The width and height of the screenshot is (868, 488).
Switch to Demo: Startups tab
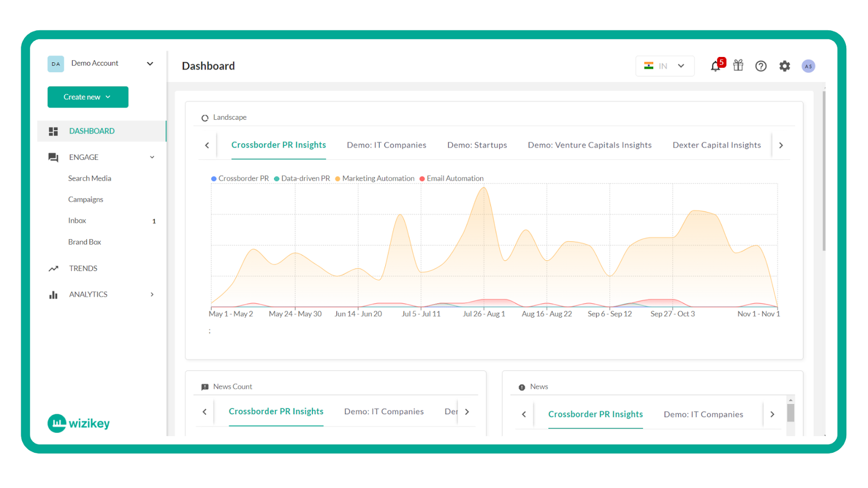click(x=477, y=145)
